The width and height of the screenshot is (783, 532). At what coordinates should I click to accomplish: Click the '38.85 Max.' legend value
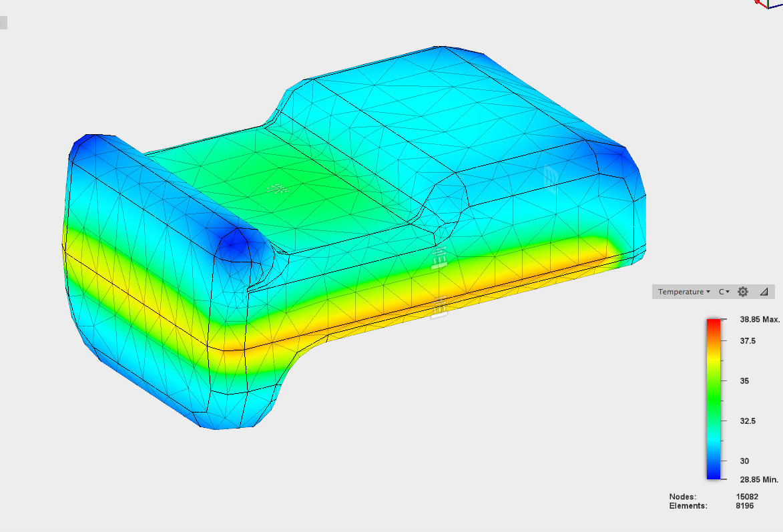(x=760, y=320)
